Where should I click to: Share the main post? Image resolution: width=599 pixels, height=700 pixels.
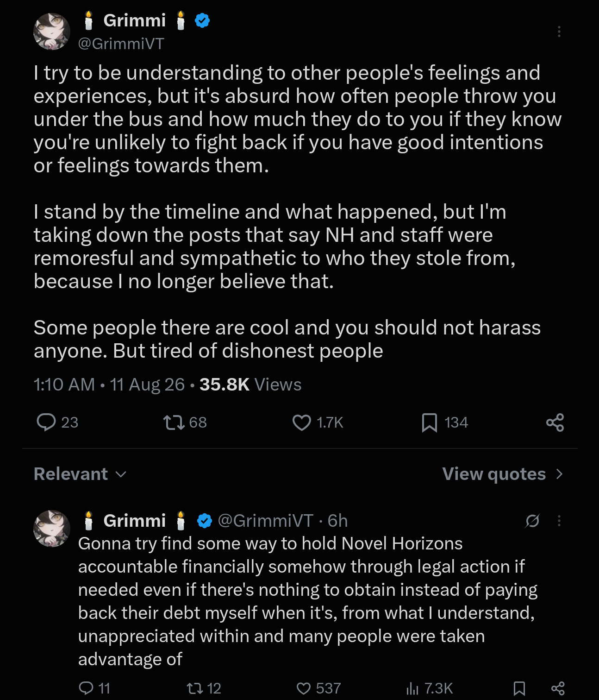pos(555,423)
